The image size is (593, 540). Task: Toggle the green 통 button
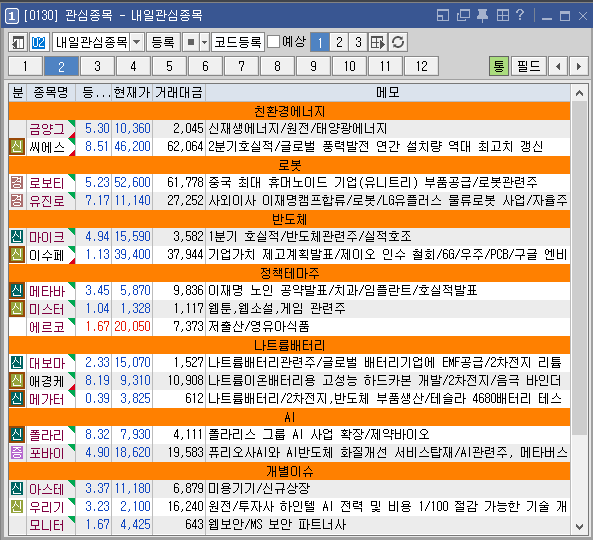pos(499,67)
